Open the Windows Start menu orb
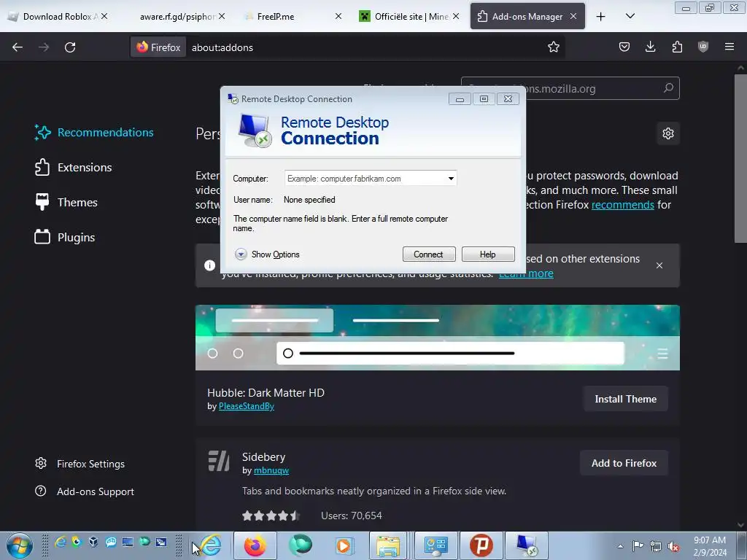747x560 pixels. click(x=20, y=545)
